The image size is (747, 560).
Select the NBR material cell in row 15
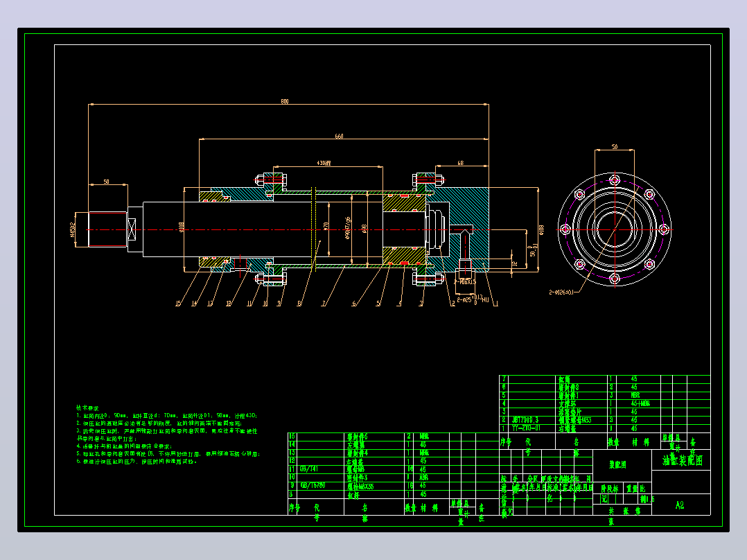[424, 436]
